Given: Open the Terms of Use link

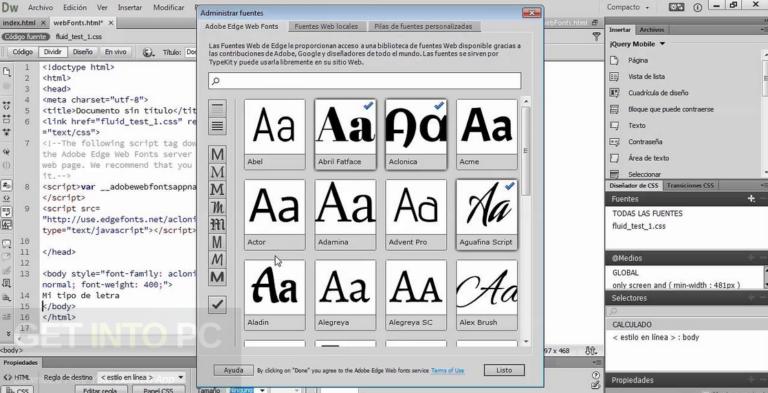Looking at the screenshot, I should click(448, 371).
